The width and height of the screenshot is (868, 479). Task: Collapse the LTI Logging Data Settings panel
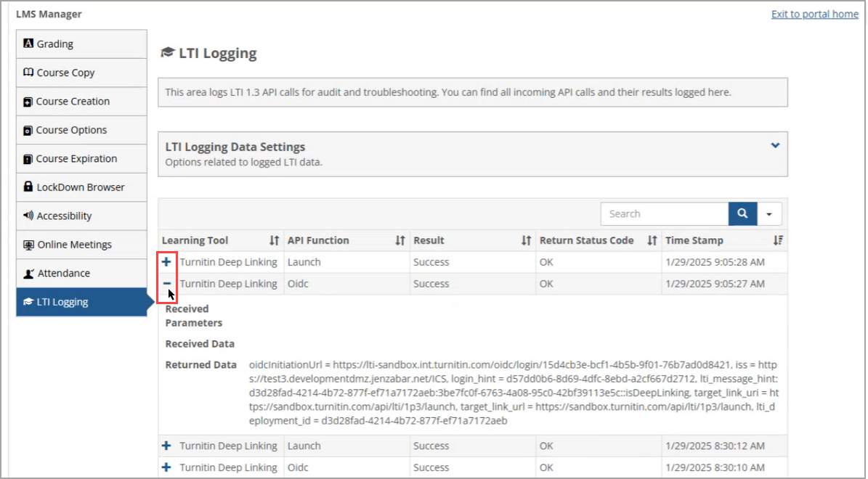[x=774, y=144]
